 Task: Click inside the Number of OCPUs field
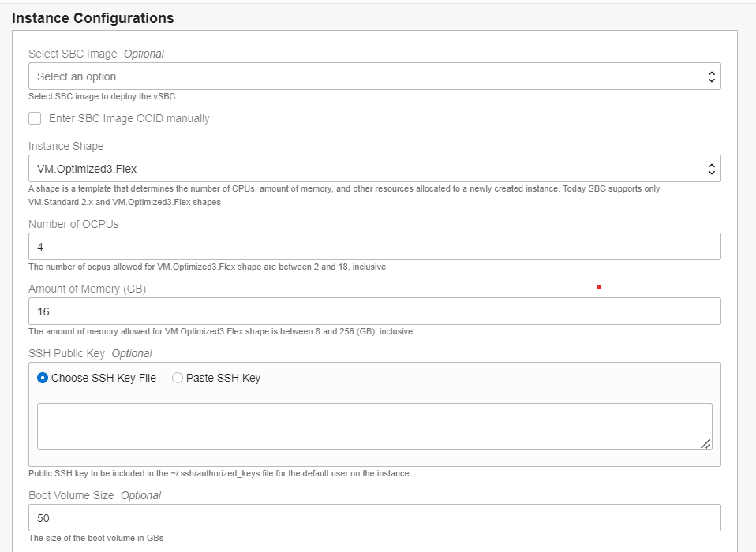pos(375,246)
